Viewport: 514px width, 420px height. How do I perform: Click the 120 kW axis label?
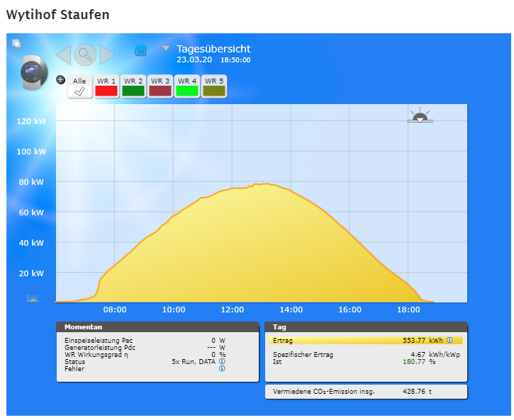point(31,121)
